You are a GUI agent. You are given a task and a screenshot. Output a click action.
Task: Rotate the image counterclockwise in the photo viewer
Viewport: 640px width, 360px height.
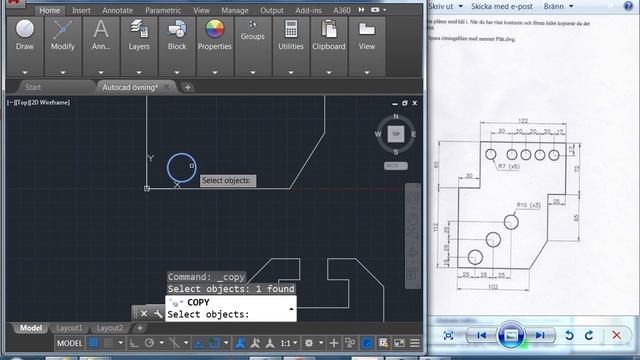point(569,336)
